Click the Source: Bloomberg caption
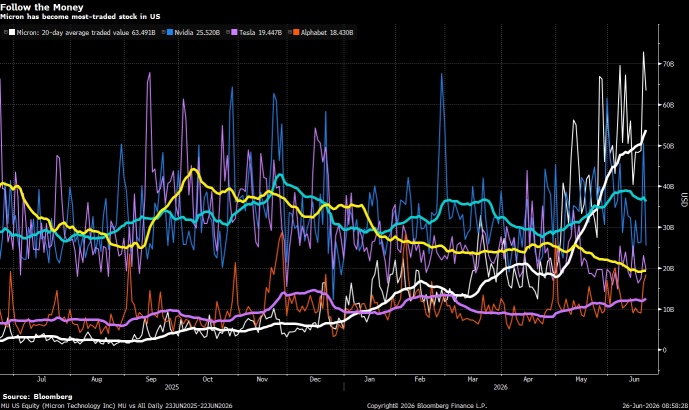Viewport: 689px width, 410px height. (37, 397)
